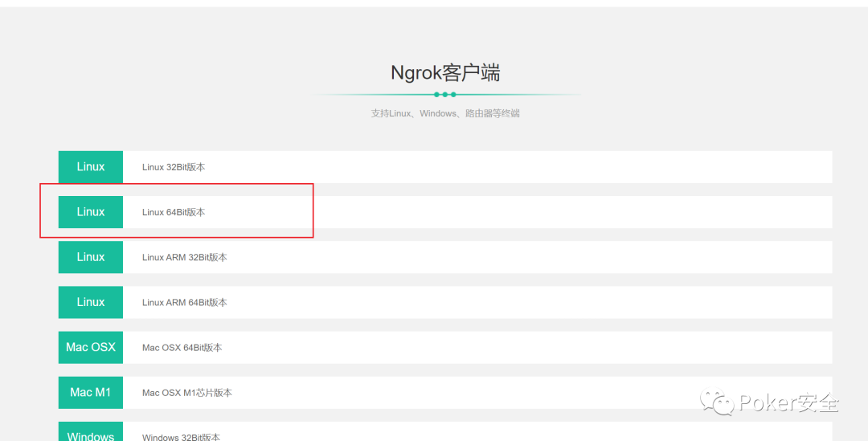The height and width of the screenshot is (441, 868).
Task: Click green Linux label beside Linux 64Bit版本
Action: coord(91,212)
